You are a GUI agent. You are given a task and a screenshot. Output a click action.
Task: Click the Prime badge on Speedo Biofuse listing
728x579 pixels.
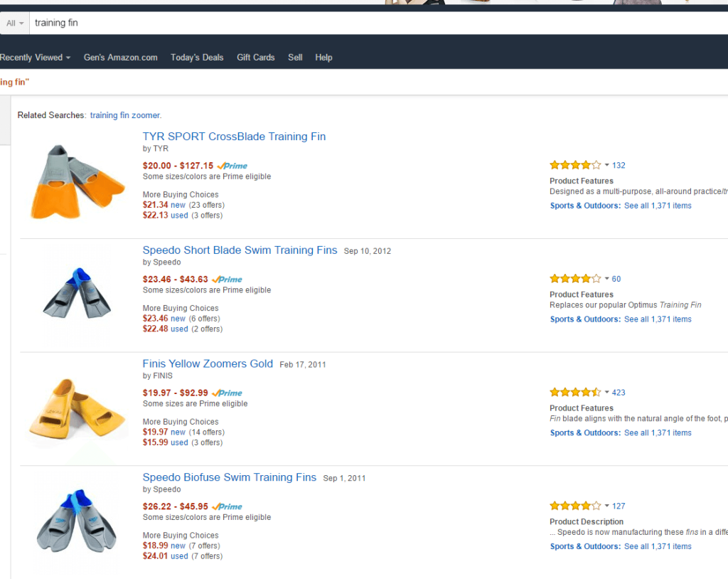coord(226,506)
